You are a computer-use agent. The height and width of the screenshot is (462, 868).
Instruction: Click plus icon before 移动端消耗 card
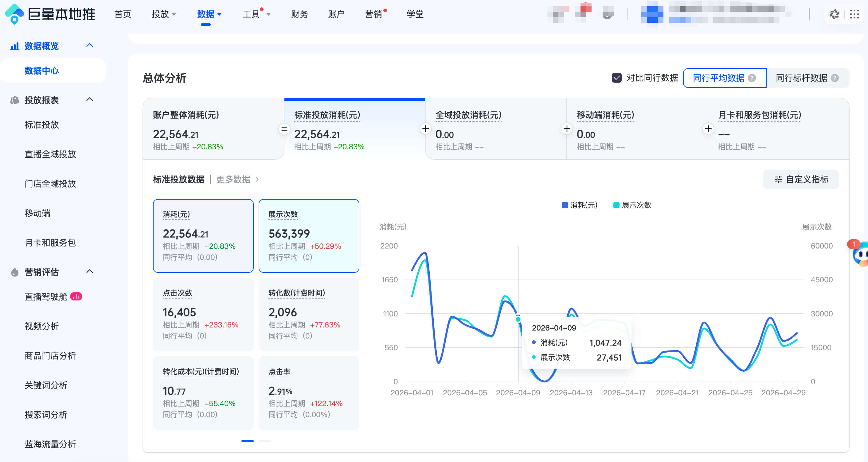pyautogui.click(x=567, y=129)
